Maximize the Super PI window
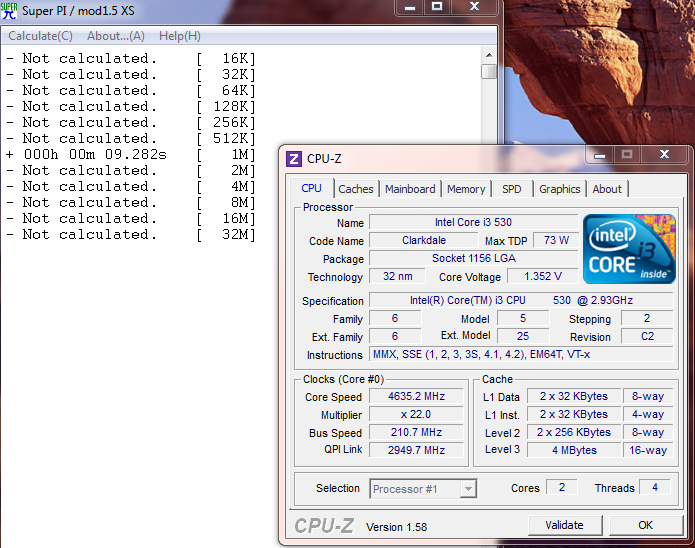Screen dimensions: 695x548 point(437,7)
